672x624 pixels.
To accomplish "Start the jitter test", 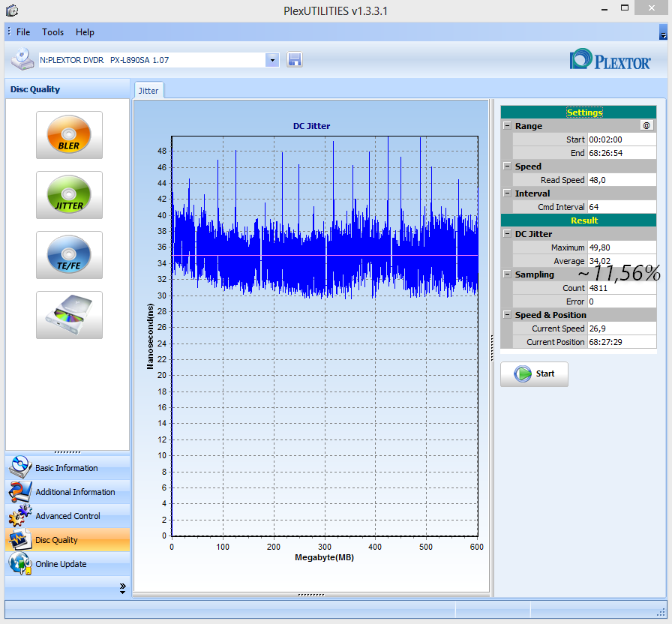I will [534, 374].
